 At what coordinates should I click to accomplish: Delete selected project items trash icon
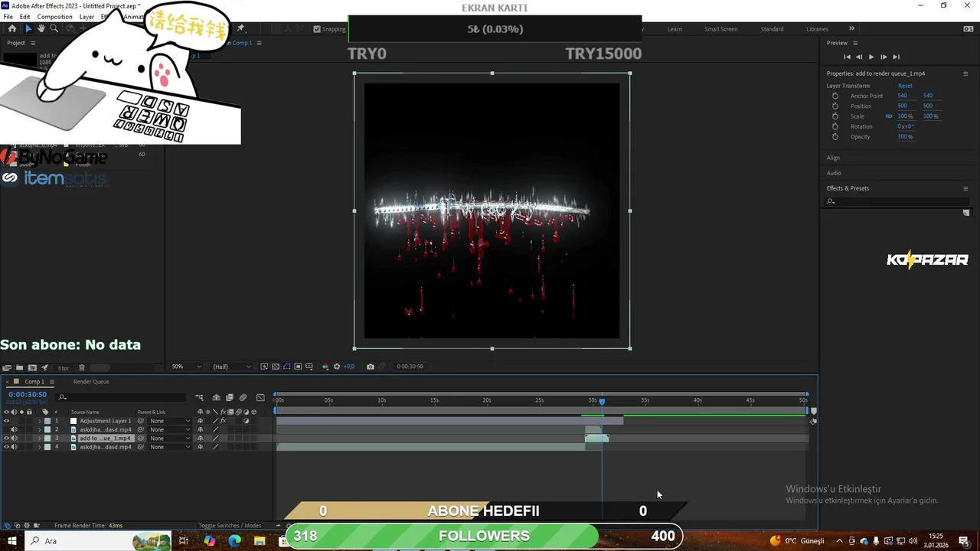click(x=82, y=368)
